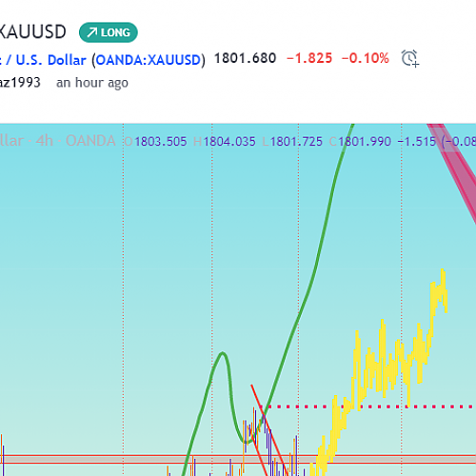Screen dimensions: 476x476
Task: Open the OANDA:XAUUSD ticker link
Action: click(149, 60)
